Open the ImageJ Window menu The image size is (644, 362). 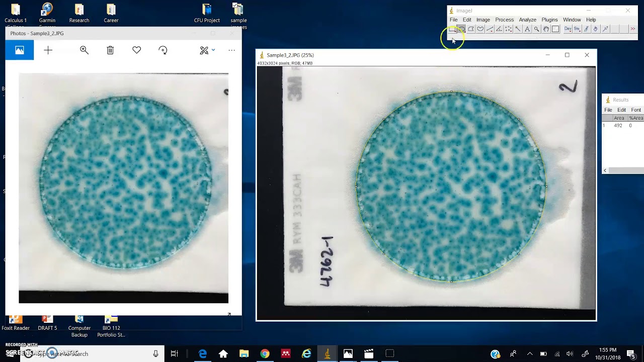572,20
